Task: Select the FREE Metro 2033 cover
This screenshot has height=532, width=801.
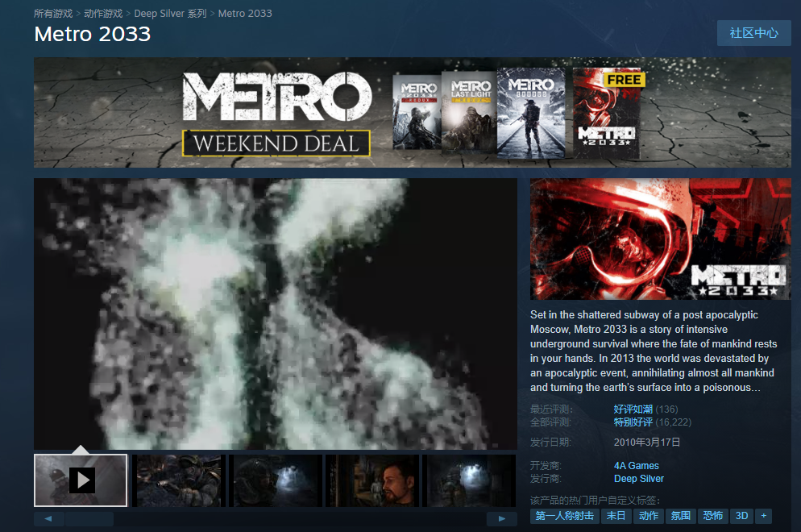Action: (x=607, y=112)
